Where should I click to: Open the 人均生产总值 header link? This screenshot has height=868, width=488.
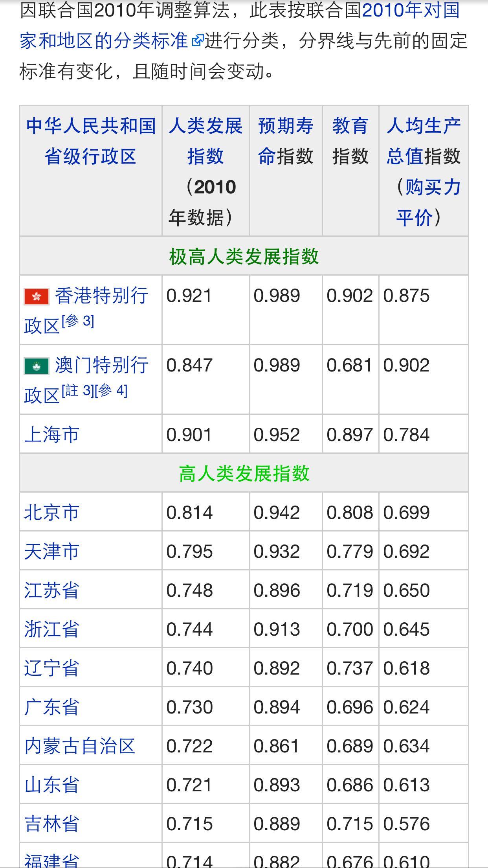(x=424, y=141)
